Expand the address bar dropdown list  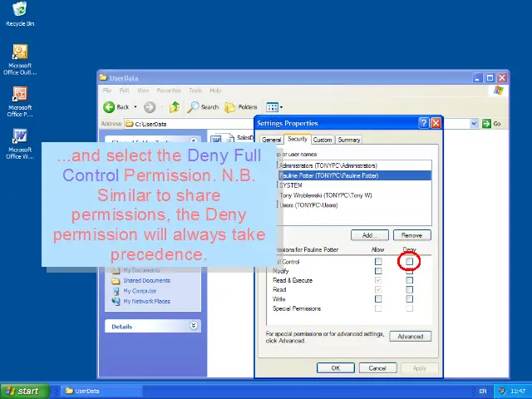pos(475,124)
